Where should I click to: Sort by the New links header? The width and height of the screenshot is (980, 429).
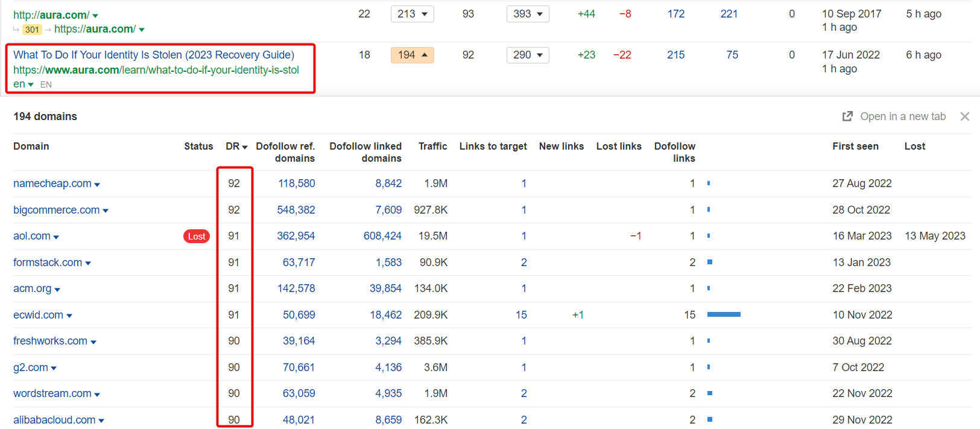pyautogui.click(x=561, y=147)
